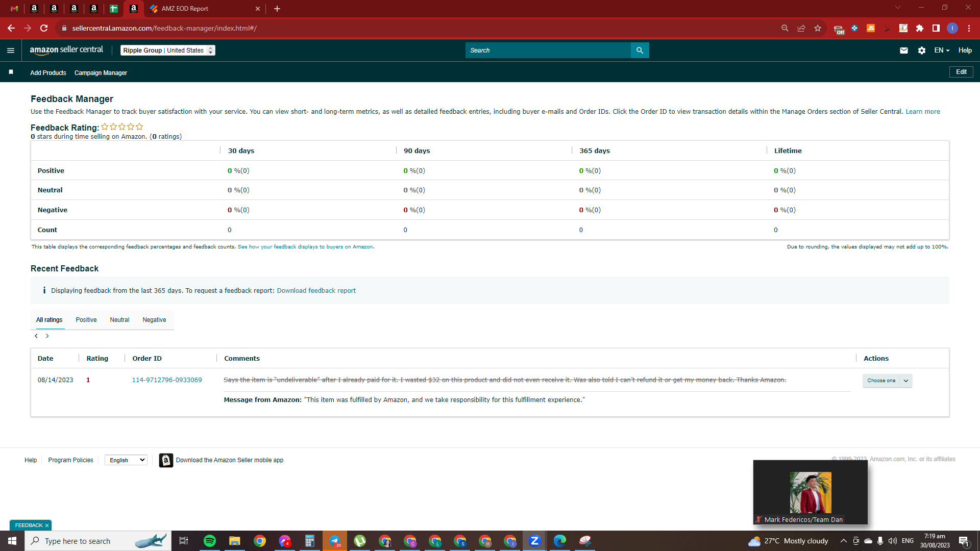
Task: Open the English footer language selector
Action: click(126, 460)
